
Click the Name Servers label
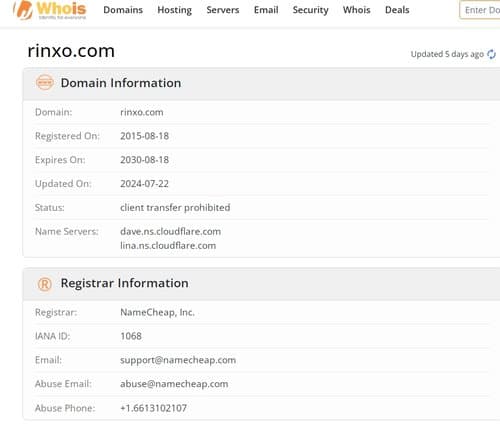pos(67,231)
